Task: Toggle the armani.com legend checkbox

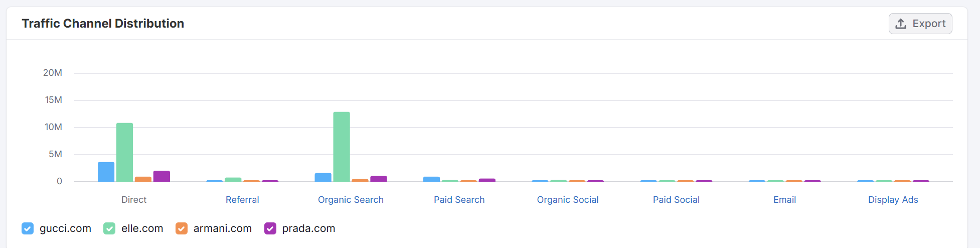Action: 182,228
